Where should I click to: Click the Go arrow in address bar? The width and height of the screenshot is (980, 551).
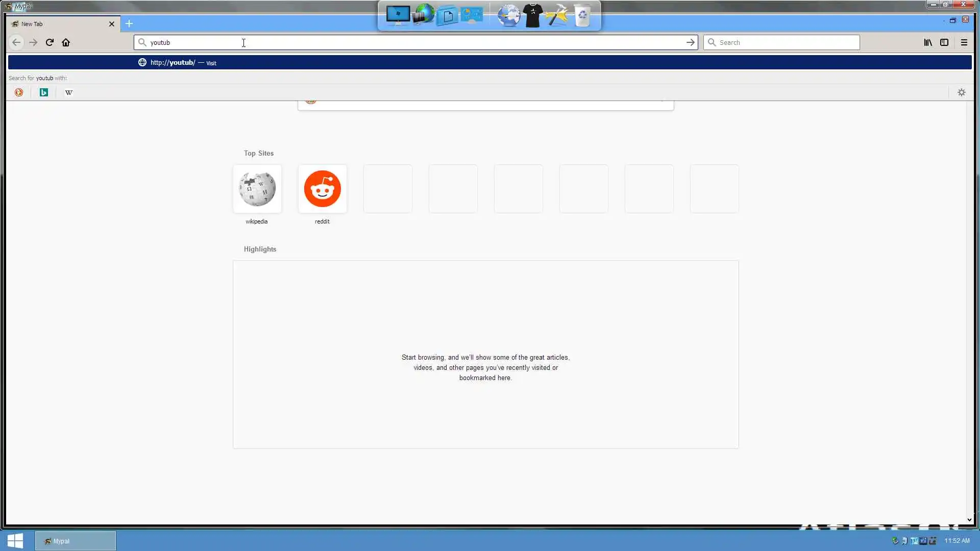[x=690, y=42]
